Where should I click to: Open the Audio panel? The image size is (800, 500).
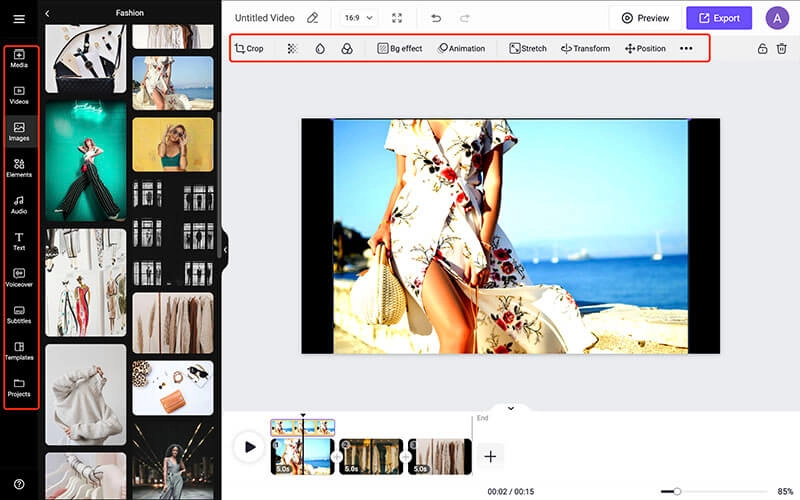pyautogui.click(x=19, y=205)
